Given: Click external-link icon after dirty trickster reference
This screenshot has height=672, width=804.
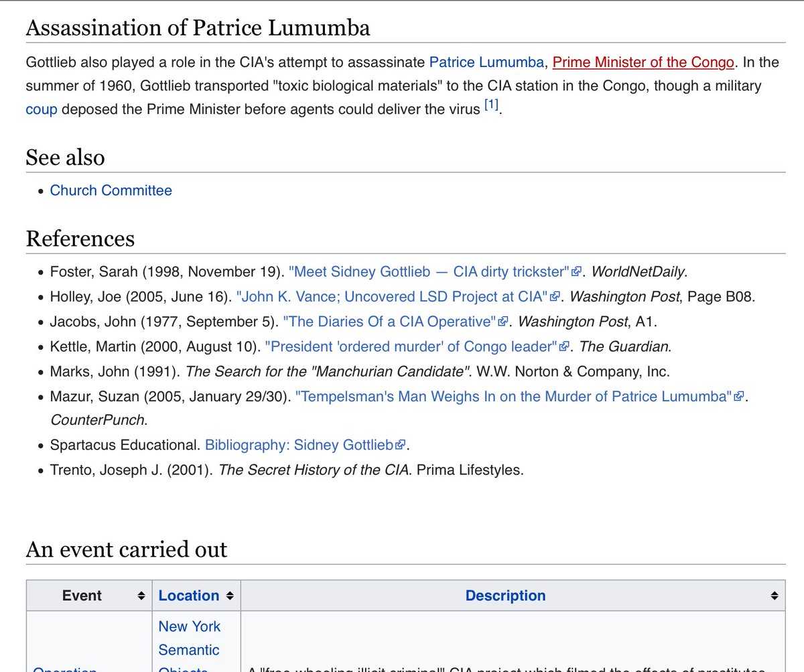Looking at the screenshot, I should [576, 272].
